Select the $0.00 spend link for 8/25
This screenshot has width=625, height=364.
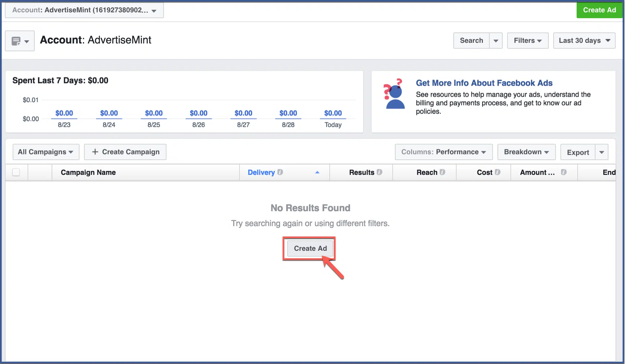click(x=153, y=113)
